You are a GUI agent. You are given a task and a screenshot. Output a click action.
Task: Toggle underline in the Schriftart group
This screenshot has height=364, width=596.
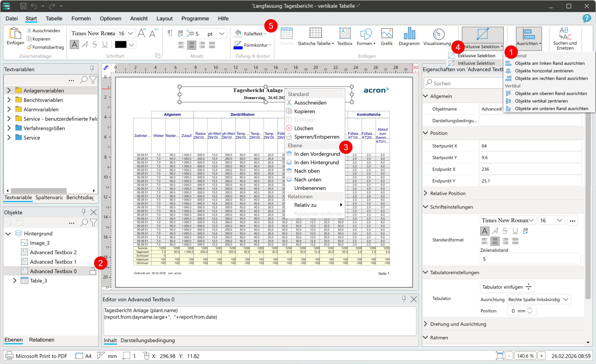pos(105,45)
